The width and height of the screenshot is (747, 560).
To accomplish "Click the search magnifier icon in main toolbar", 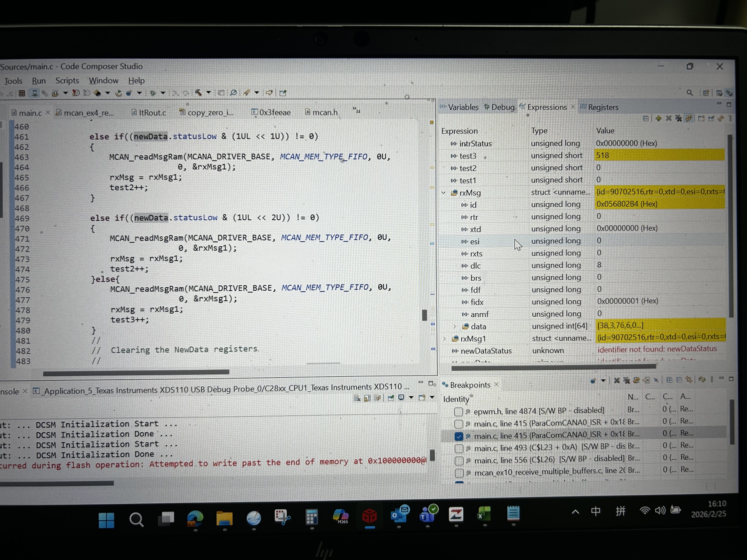I will coord(233,93).
